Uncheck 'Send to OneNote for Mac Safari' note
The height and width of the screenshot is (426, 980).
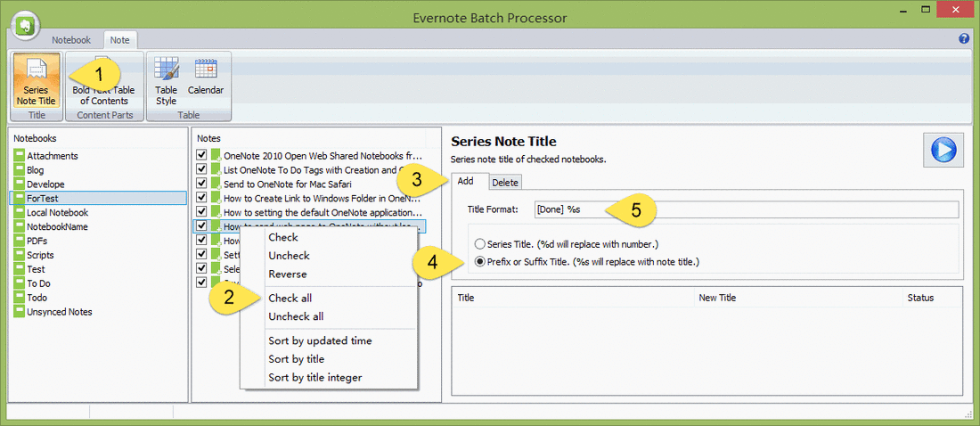[201, 184]
